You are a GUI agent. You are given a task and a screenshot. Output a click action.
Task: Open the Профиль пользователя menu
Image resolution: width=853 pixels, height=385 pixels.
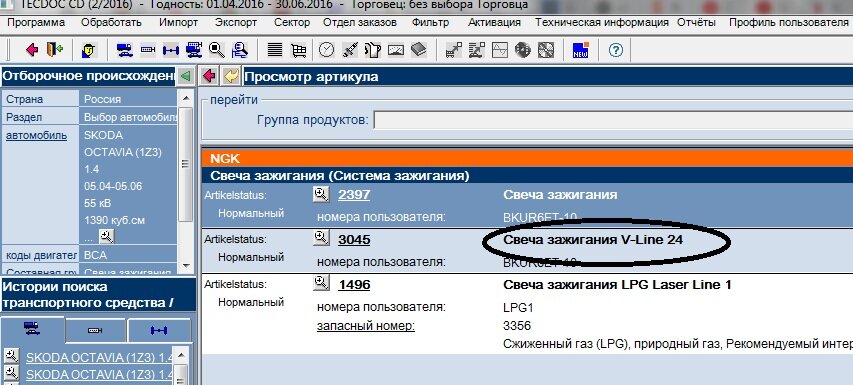tap(788, 22)
